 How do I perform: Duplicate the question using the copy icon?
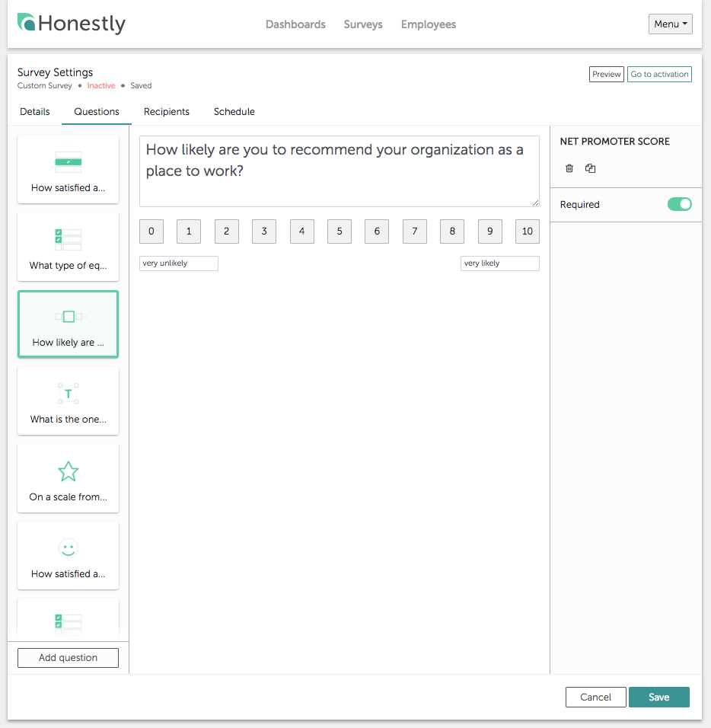[x=590, y=168]
